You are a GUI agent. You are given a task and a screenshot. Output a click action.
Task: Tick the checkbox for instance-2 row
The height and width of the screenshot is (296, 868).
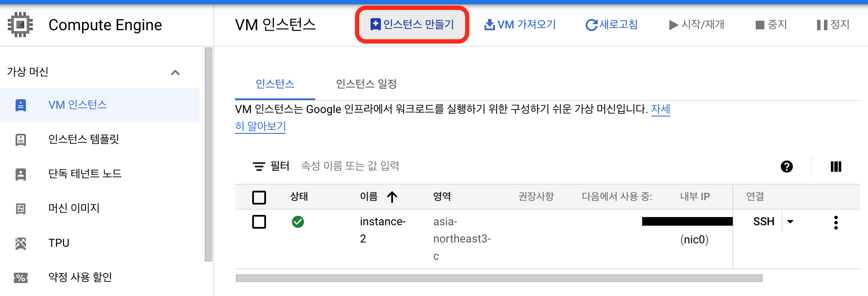tap(259, 222)
